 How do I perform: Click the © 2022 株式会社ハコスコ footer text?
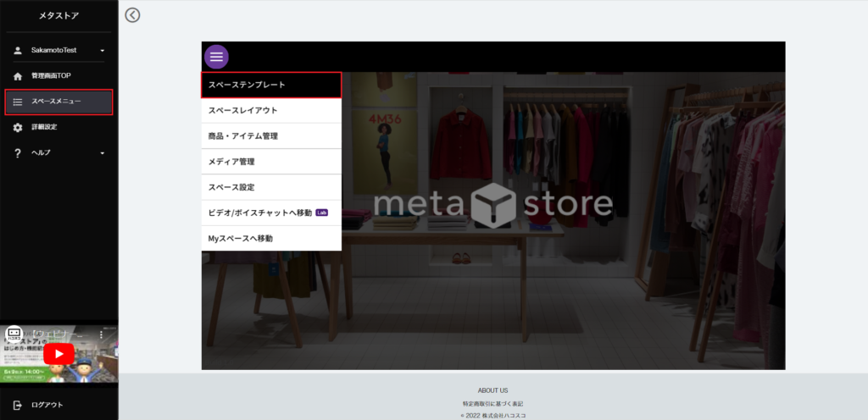(x=492, y=416)
